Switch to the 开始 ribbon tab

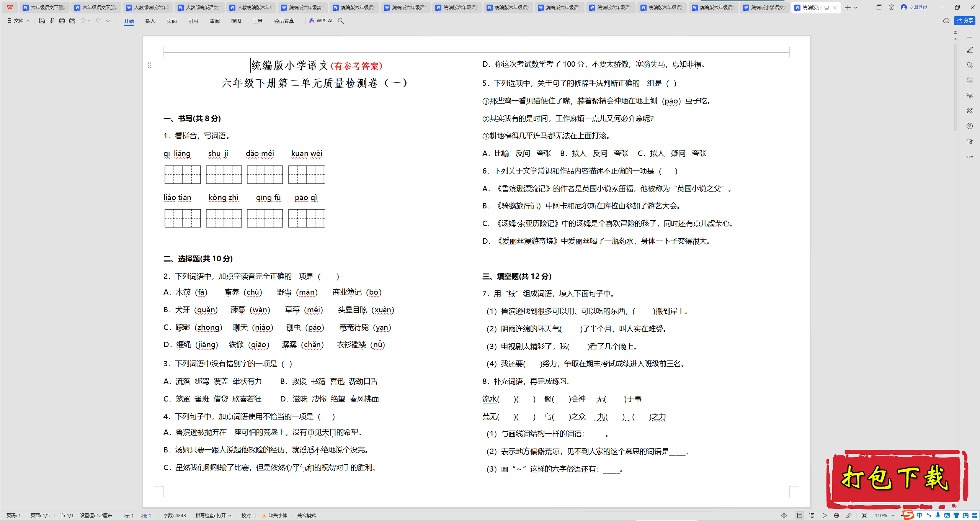click(129, 21)
